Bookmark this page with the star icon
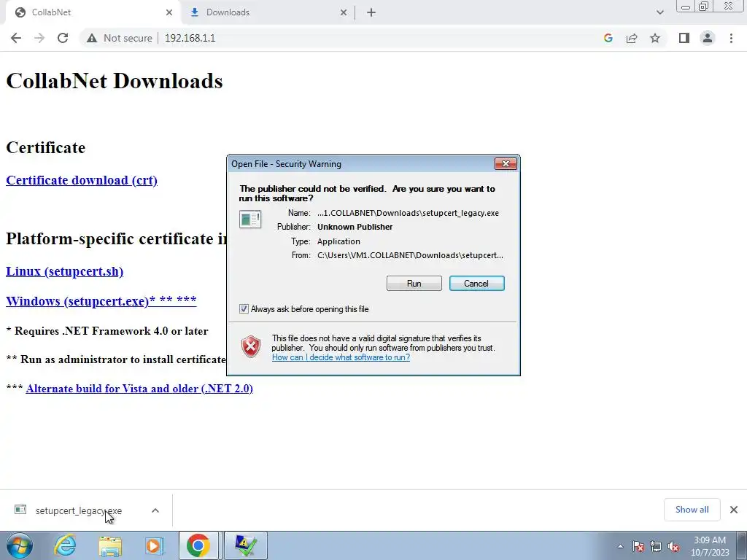Screen dimensions: 747x560 click(655, 38)
